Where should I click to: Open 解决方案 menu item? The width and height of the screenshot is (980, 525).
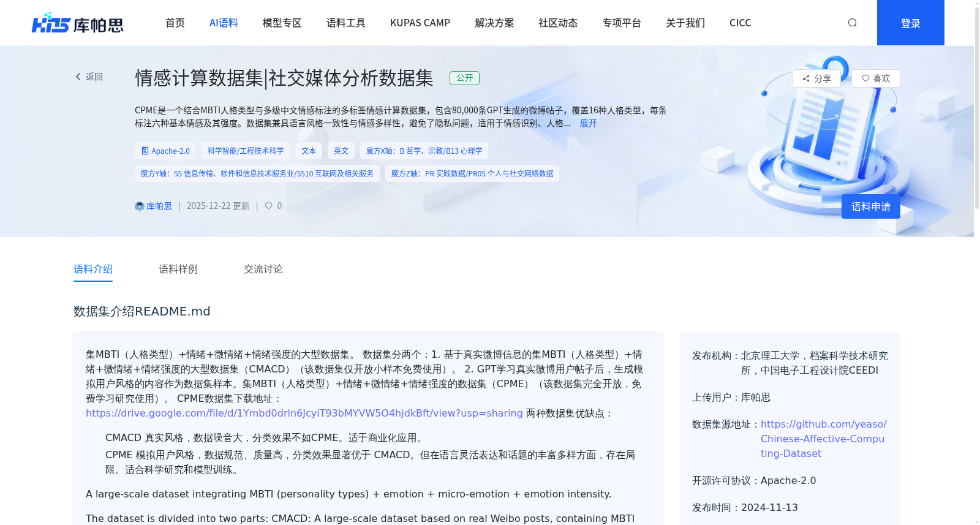tap(494, 23)
